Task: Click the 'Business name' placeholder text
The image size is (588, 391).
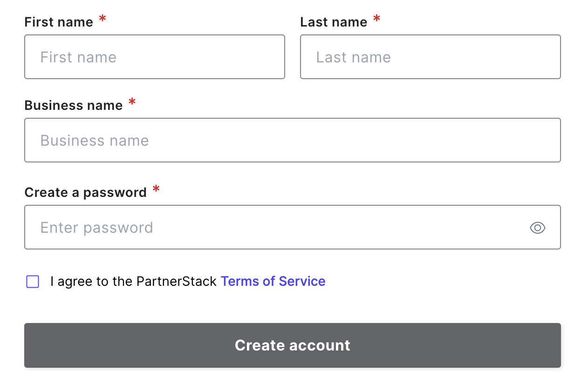Action: 95,141
